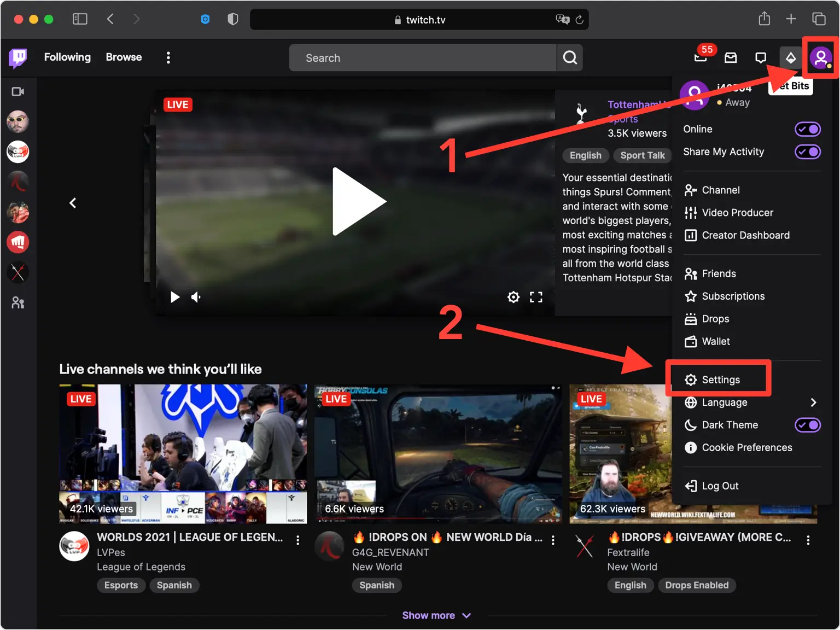The image size is (840, 630).
Task: Toggle the Share My Activity switch
Action: (x=807, y=151)
